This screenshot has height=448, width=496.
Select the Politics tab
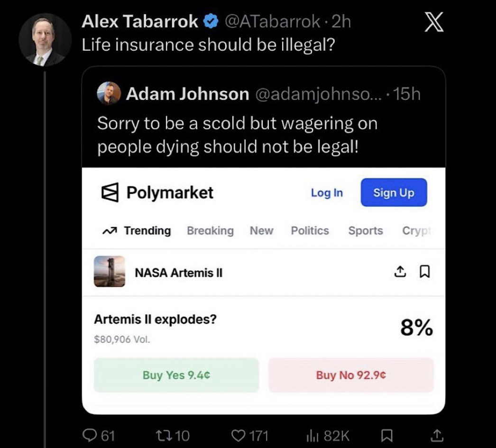click(310, 231)
